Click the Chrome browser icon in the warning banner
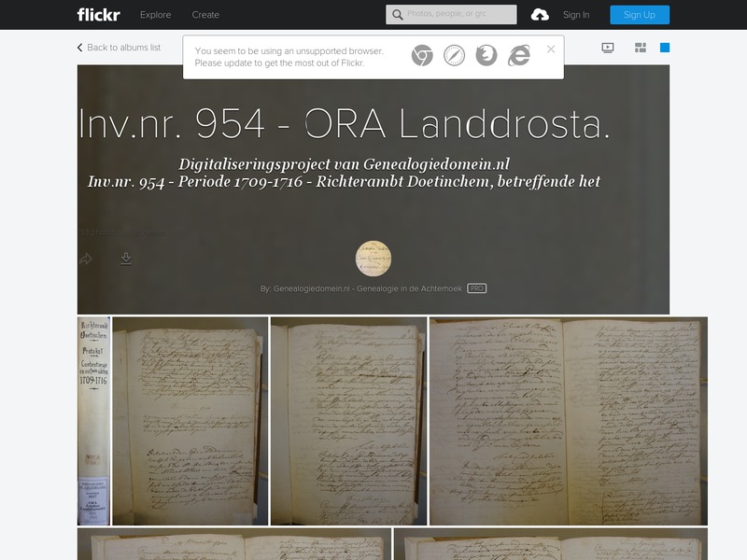 click(421, 54)
